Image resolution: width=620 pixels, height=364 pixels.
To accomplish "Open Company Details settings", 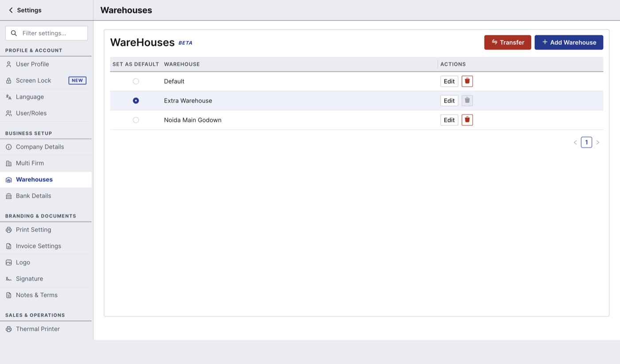I will [46, 147].
